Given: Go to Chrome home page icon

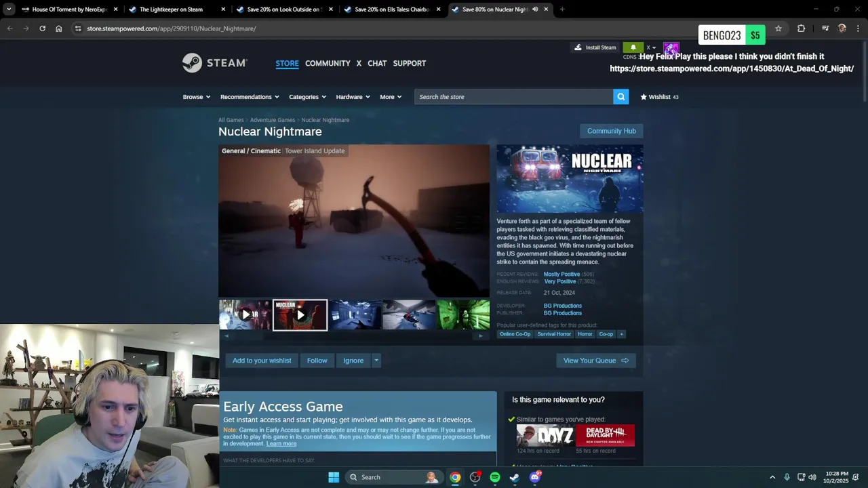Looking at the screenshot, I should click(x=58, y=28).
